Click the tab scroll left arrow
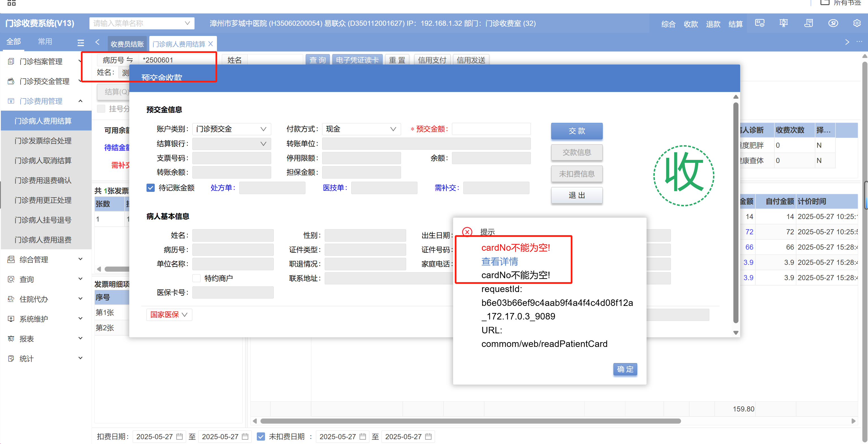The width and height of the screenshot is (868, 444). (97, 42)
